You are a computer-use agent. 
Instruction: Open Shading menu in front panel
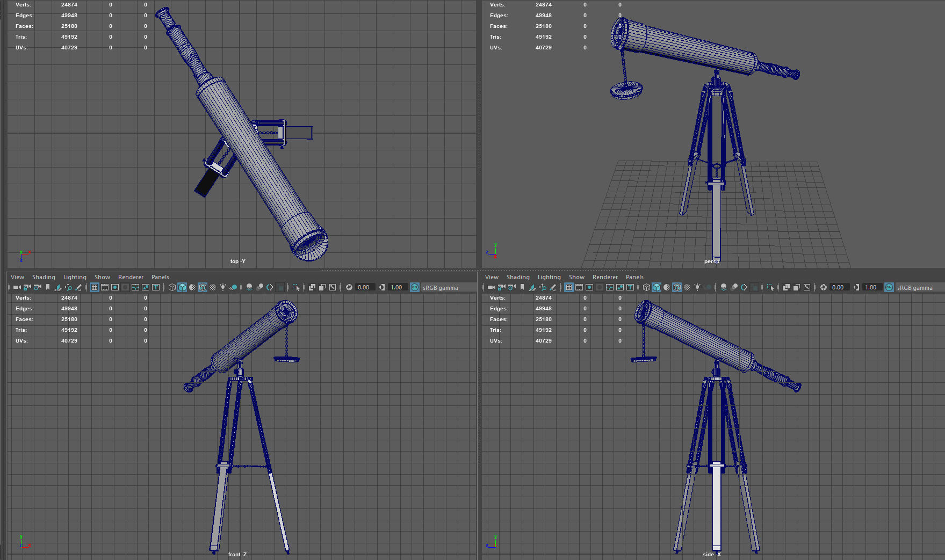(x=44, y=277)
